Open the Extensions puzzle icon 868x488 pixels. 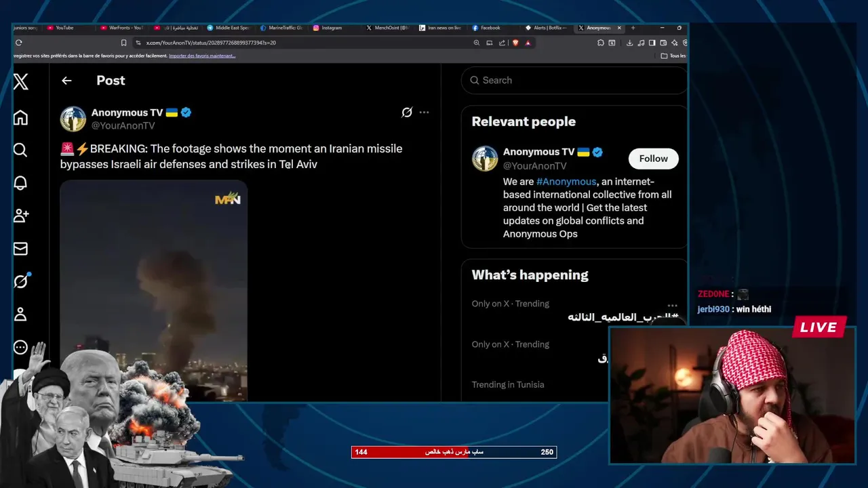point(600,43)
